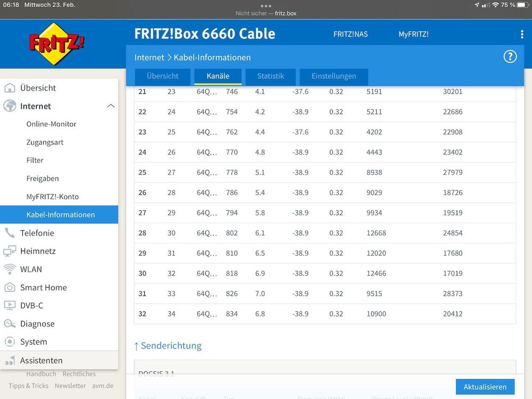Click the Diagnose icon
This screenshot has width=532, height=399.
10,323
